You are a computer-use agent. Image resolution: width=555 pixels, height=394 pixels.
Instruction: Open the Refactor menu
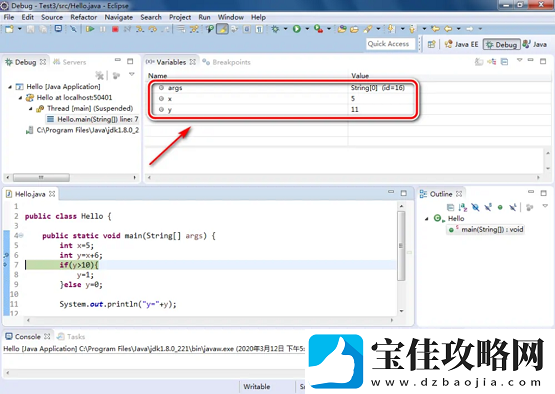tap(84, 17)
